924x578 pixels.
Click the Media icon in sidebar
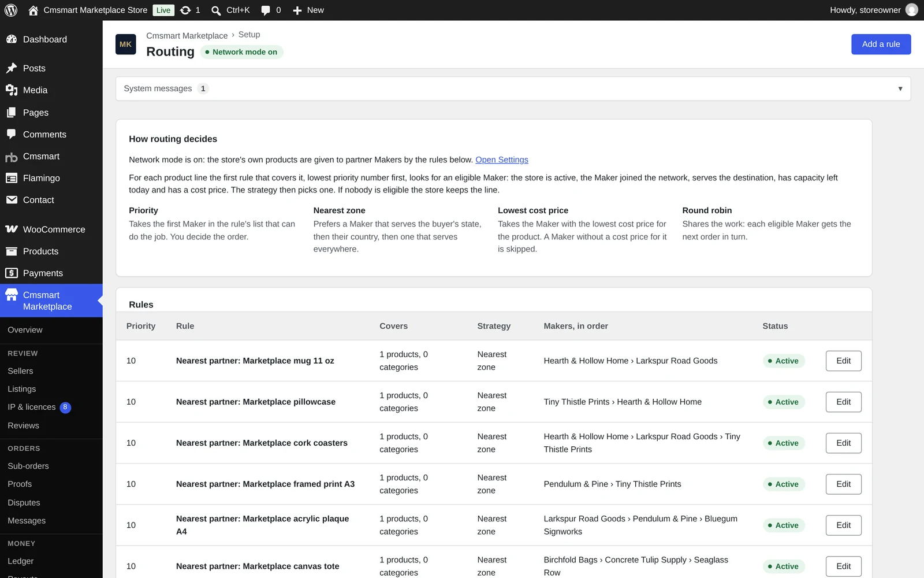click(12, 90)
